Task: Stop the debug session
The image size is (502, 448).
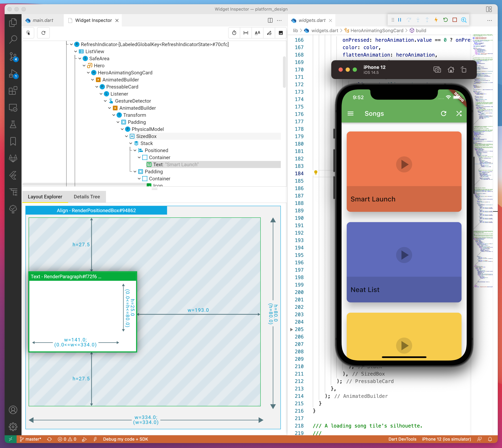Action: point(455,20)
